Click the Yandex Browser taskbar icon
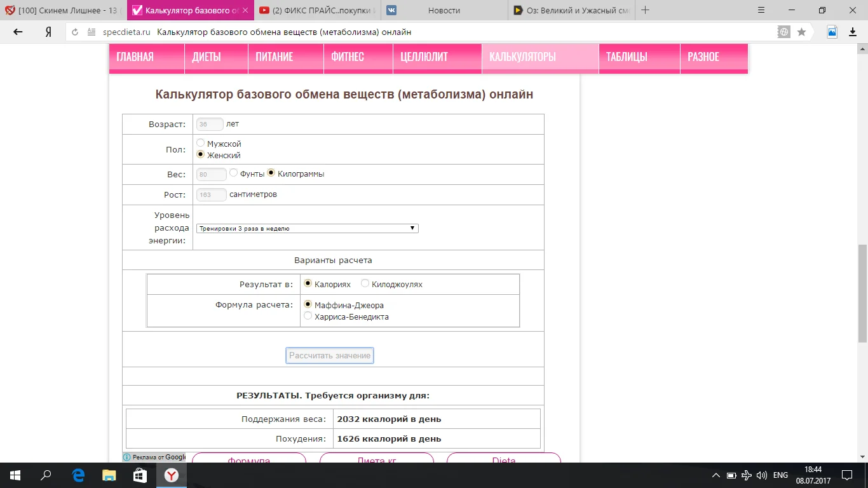868x488 pixels. pyautogui.click(x=172, y=475)
